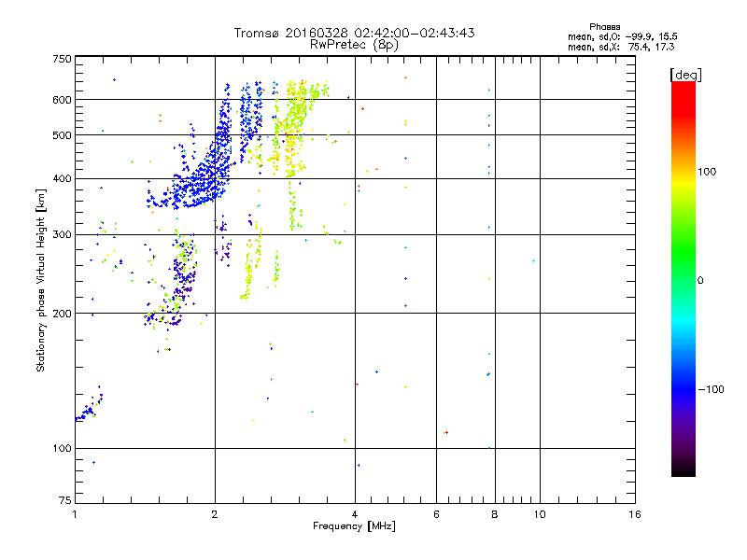Click the y-axis label '300'

click(x=62, y=235)
